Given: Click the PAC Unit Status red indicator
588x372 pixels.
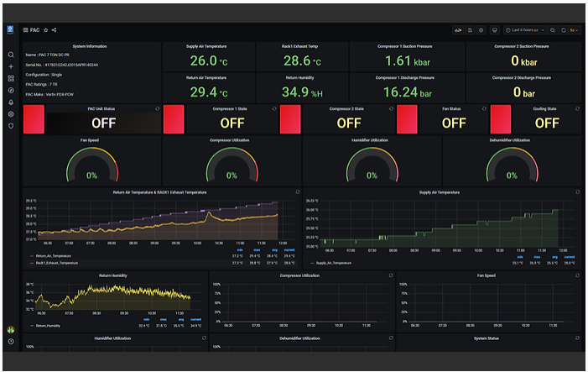Looking at the screenshot, I should [34, 119].
